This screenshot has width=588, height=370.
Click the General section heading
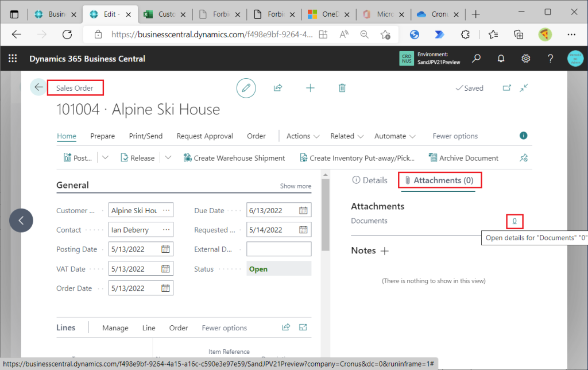72,186
